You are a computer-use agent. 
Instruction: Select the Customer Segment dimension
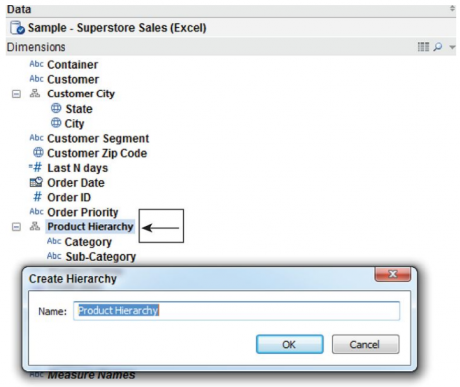[98, 138]
